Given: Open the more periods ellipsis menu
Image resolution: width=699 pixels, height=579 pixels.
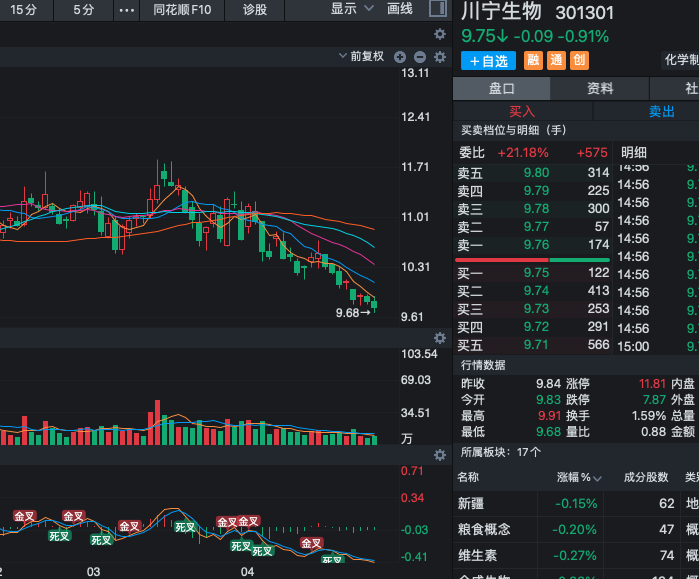Looking at the screenshot, I should [x=127, y=10].
